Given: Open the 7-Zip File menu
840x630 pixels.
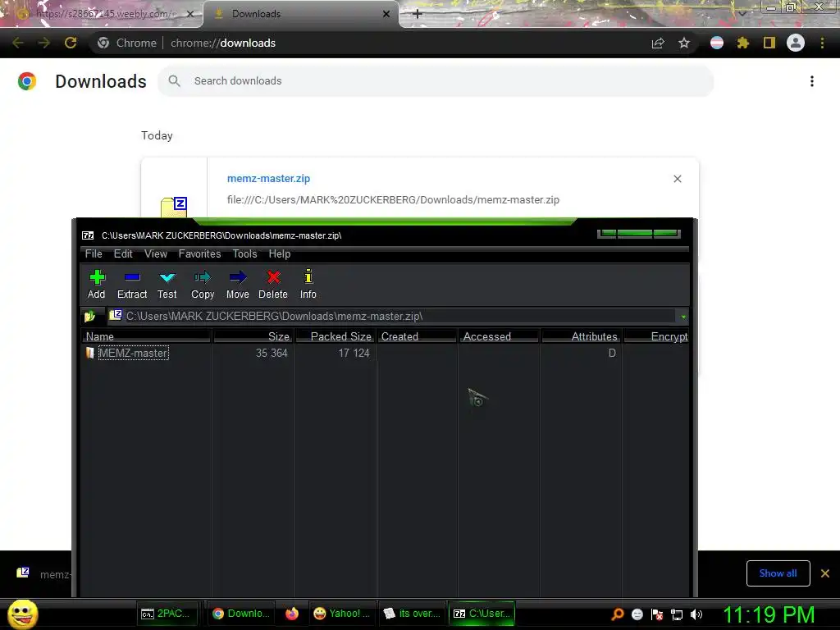Looking at the screenshot, I should [x=94, y=254].
